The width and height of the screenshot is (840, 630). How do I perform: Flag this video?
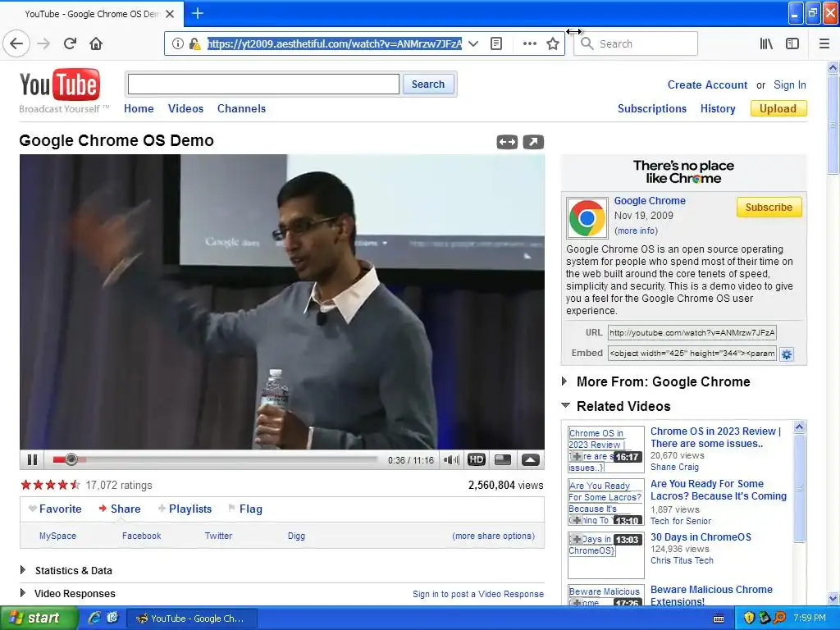(x=245, y=509)
